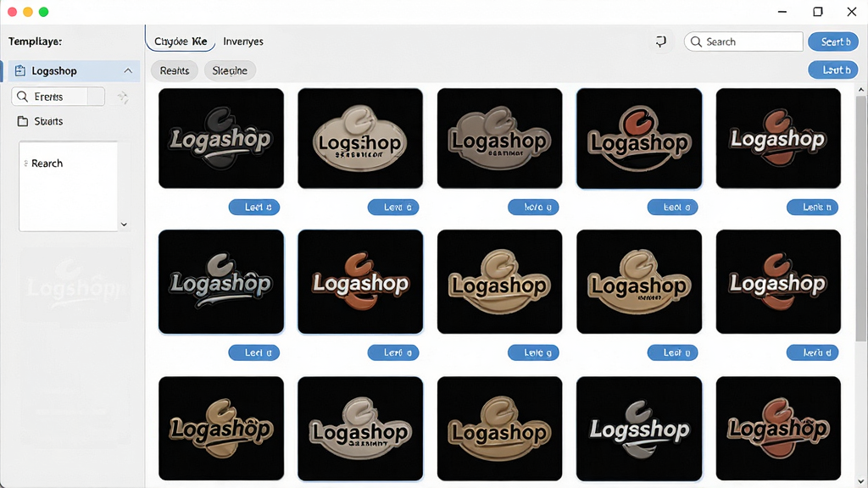Click the folder icon next to Staarts
This screenshot has width=868, height=488.
click(x=23, y=121)
